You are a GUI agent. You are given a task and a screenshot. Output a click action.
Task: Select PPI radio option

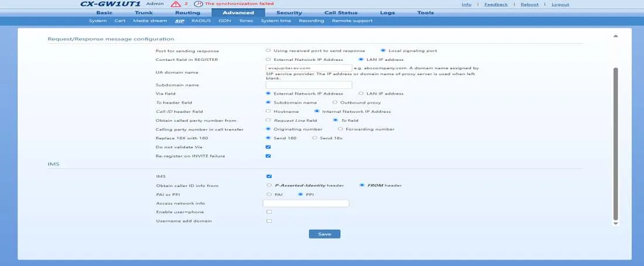click(x=300, y=194)
